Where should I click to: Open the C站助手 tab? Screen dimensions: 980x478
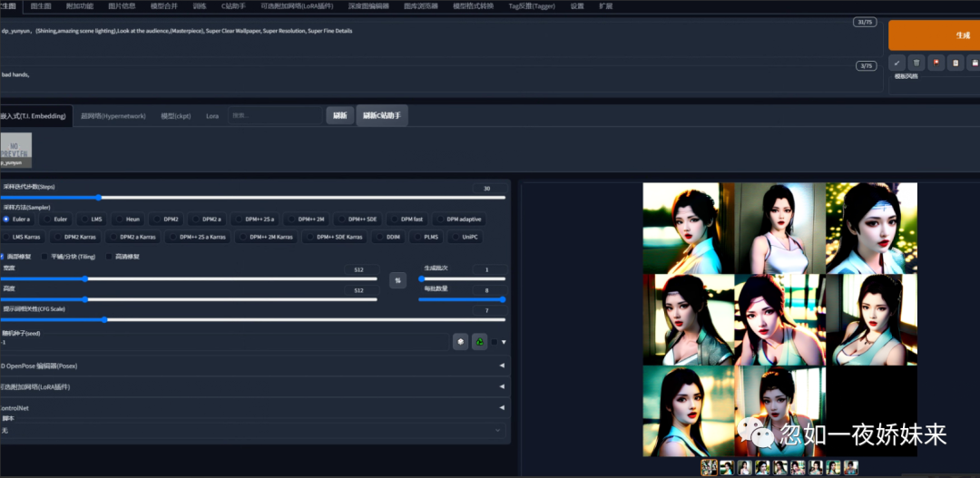click(x=234, y=5)
